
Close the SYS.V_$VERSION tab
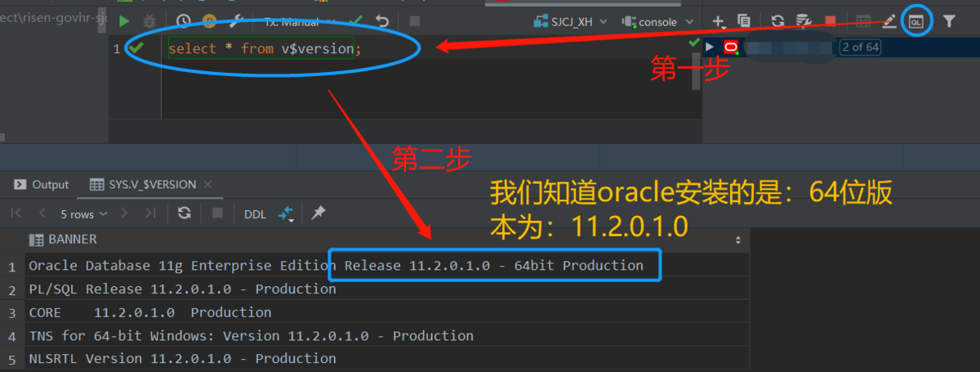(x=207, y=185)
